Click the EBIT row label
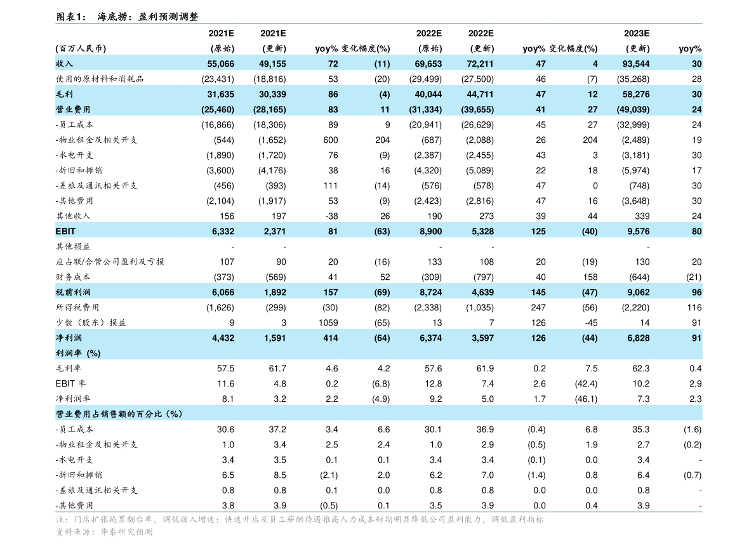756x549 pixels. point(65,232)
